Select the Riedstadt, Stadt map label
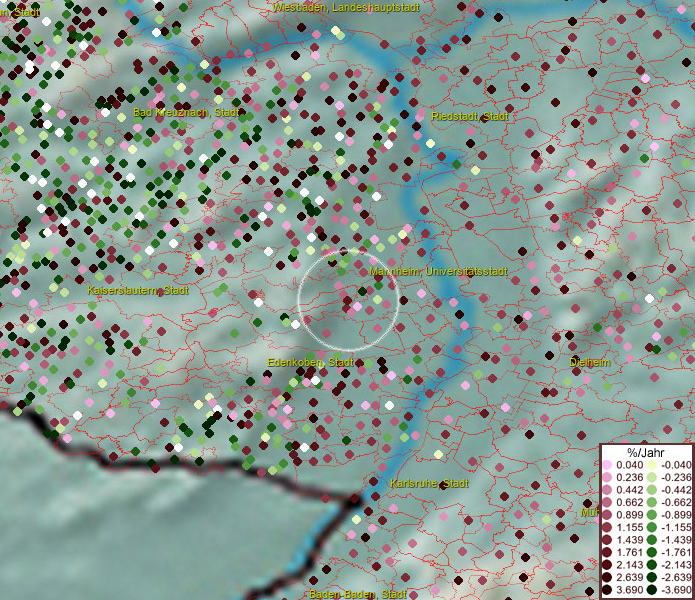This screenshot has width=695, height=600. click(x=470, y=117)
